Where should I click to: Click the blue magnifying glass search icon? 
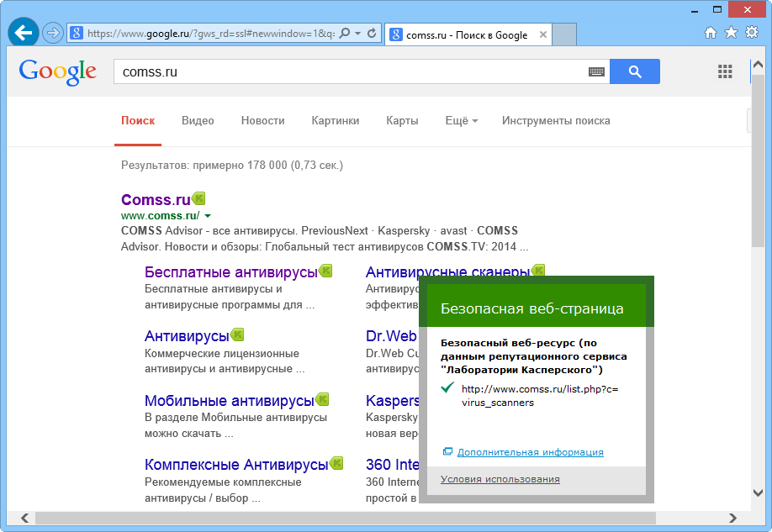click(635, 71)
